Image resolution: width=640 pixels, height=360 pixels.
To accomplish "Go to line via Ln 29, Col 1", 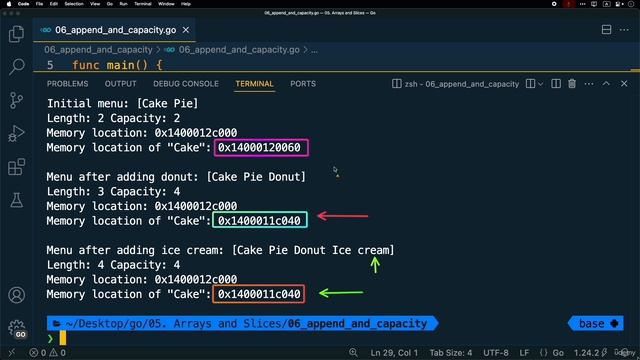I will (x=394, y=353).
